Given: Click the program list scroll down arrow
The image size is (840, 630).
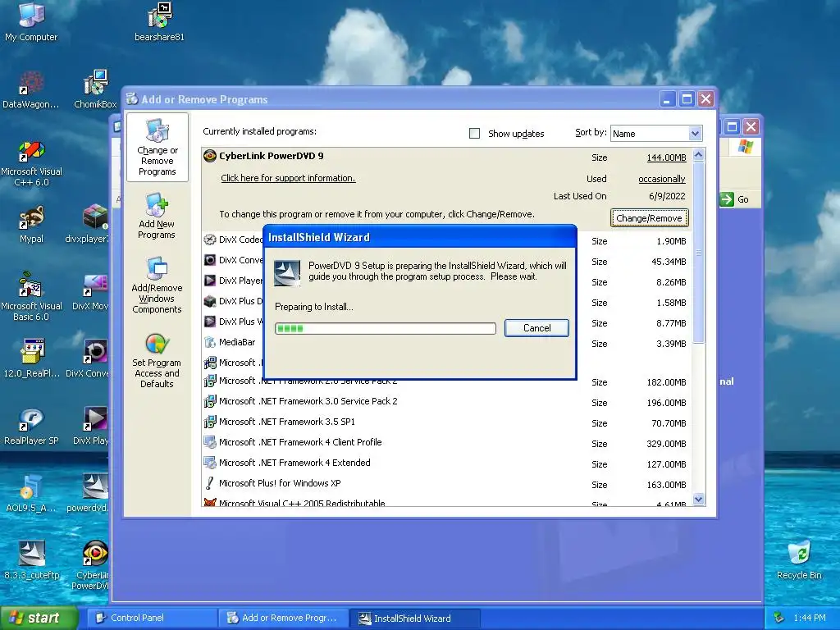Looking at the screenshot, I should pos(698,500).
